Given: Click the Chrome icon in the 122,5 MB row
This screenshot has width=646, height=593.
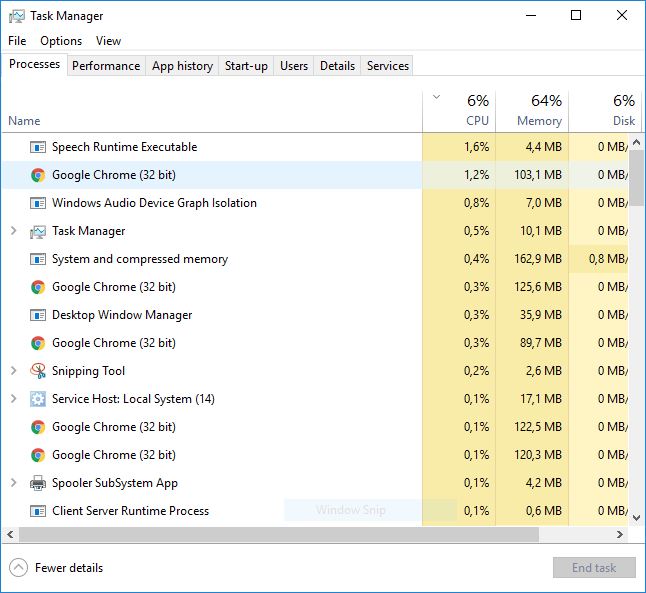Looking at the screenshot, I should pos(38,427).
